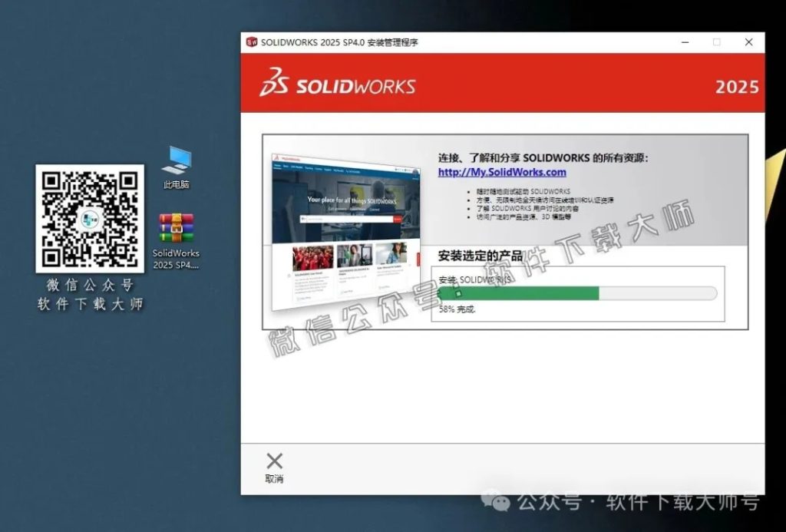
Task: Select the rightmost navigation item in the preview navbar
Action: pyautogui.click(x=352, y=170)
